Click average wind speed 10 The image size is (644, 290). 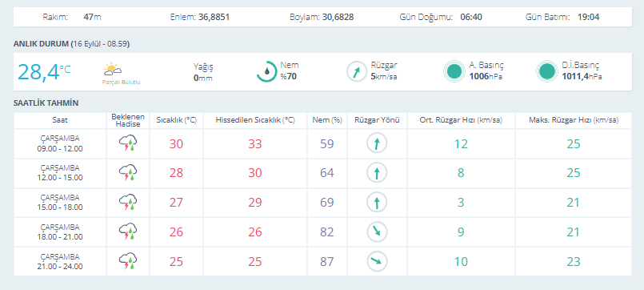click(x=461, y=262)
